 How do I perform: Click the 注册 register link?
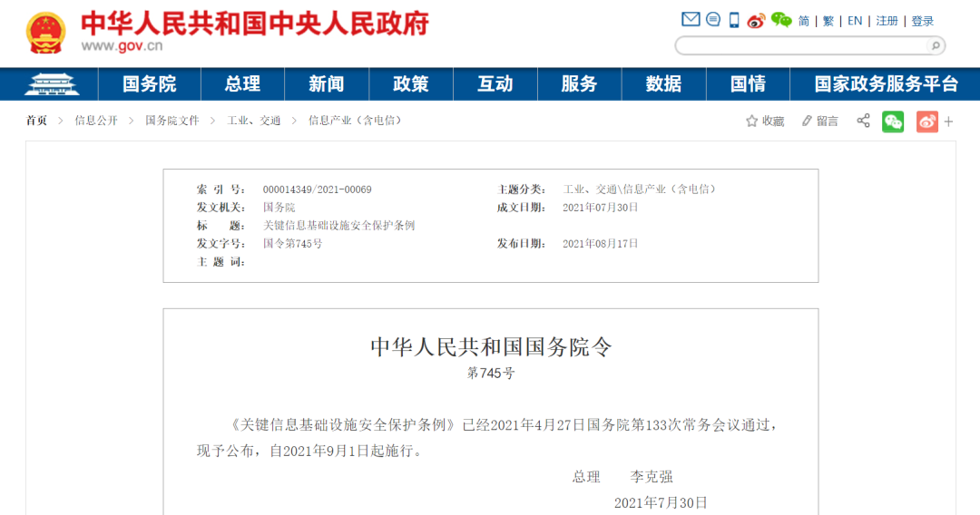(887, 21)
